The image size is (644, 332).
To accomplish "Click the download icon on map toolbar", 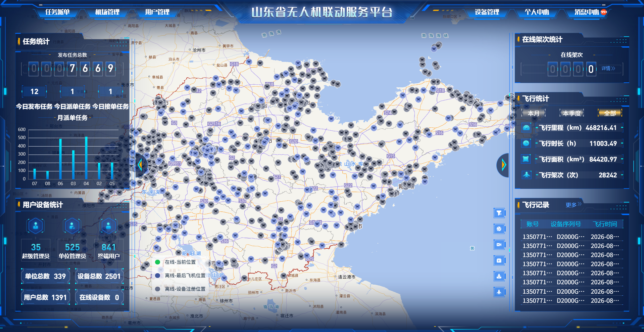I will (x=499, y=276).
